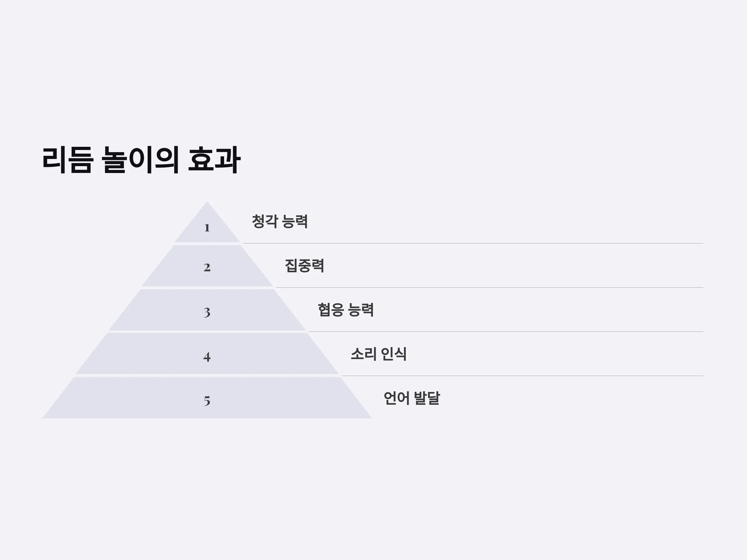Click the 집중력 text label
The height and width of the screenshot is (560, 747).
pyautogui.click(x=304, y=266)
